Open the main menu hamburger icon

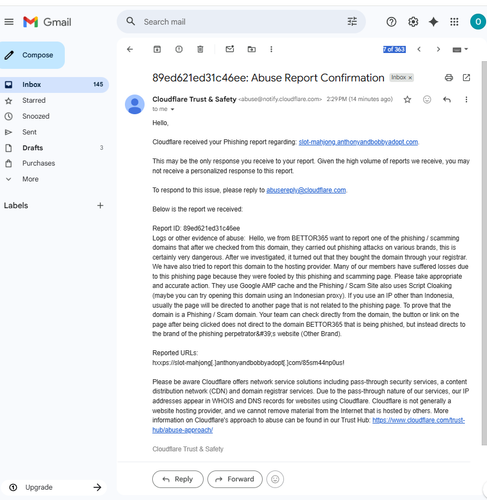(x=9, y=22)
